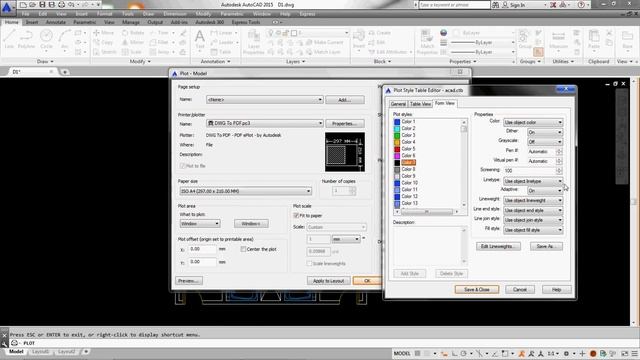Viewport: 640px width, 360px height.
Task: Open the printer Name dropdown DWG To PDF.pc3
Action: (x=265, y=123)
